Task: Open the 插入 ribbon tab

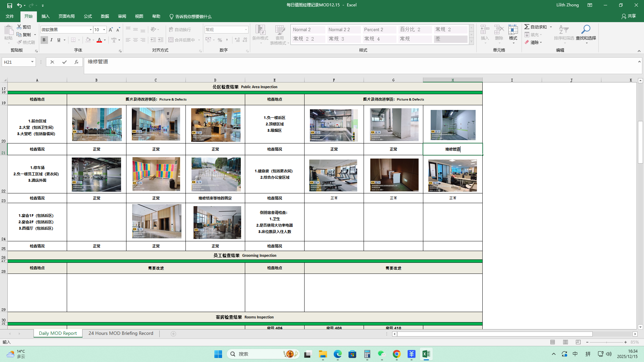Action: tap(45, 16)
